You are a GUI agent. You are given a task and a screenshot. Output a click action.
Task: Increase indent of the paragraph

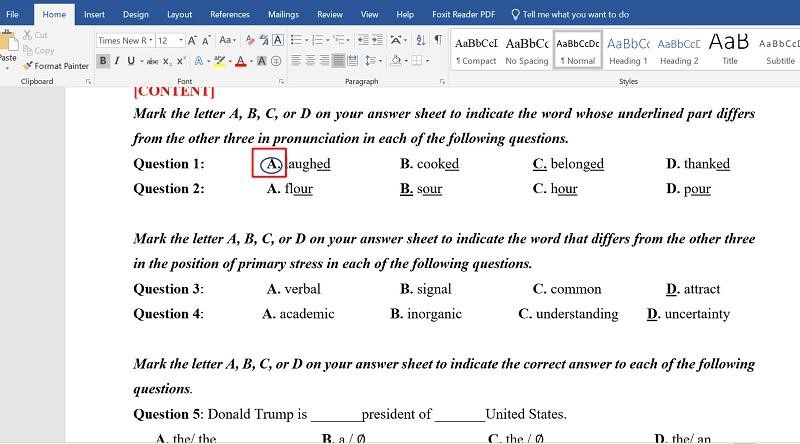pyautogui.click(x=378, y=40)
